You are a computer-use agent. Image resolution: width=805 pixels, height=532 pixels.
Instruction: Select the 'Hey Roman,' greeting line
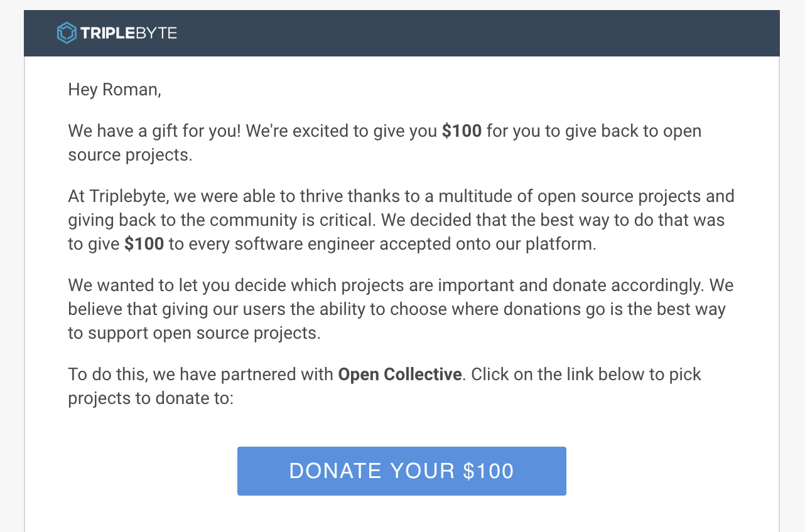tap(115, 90)
